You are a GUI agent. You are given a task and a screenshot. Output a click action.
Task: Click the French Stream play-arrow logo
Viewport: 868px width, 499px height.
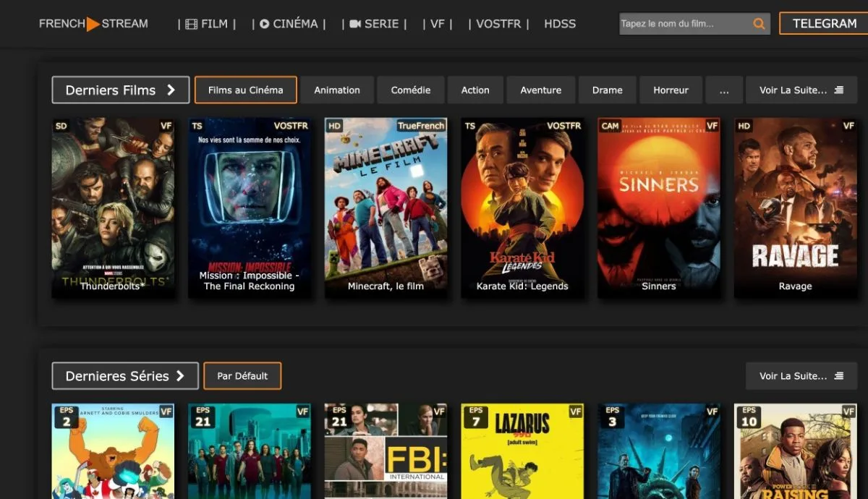tap(93, 24)
